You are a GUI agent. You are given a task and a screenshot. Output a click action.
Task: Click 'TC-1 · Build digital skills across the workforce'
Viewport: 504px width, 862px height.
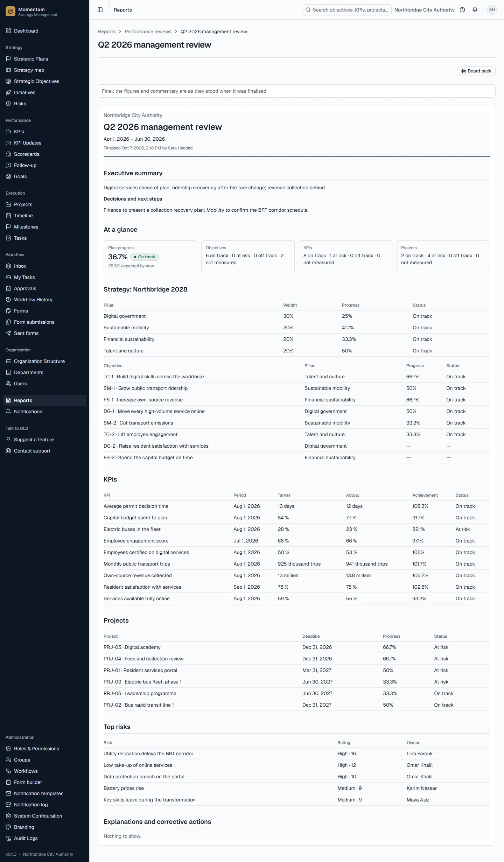(x=297, y=377)
